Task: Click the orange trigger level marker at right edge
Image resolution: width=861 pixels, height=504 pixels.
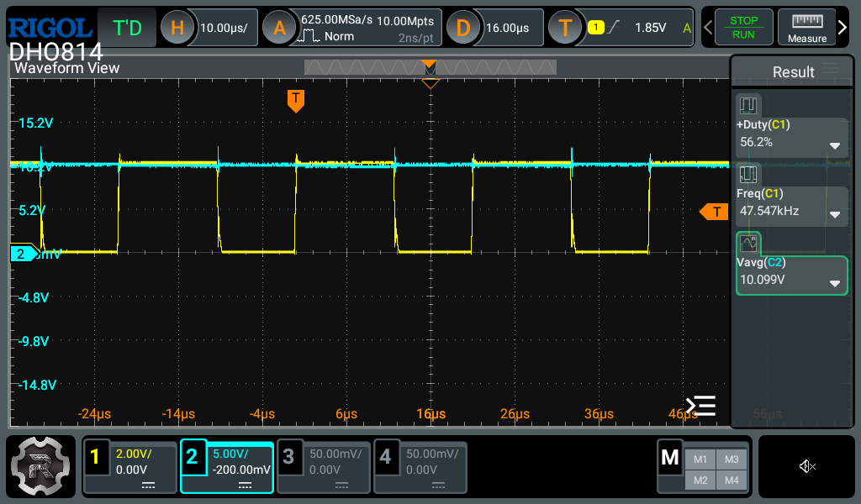Action: tap(714, 212)
